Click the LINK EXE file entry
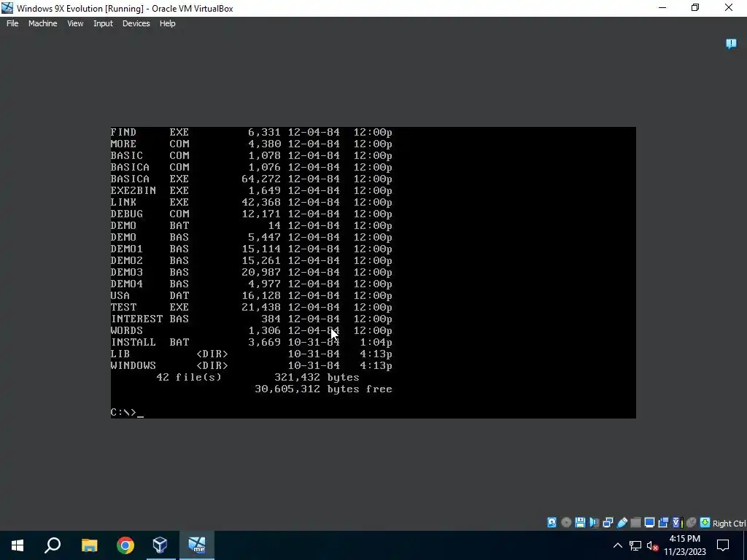 (251, 203)
